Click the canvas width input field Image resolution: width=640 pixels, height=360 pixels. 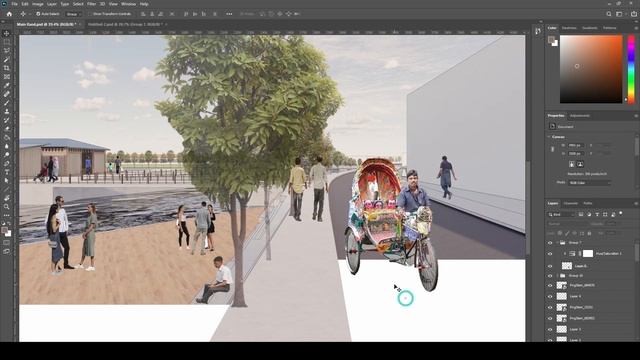pyautogui.click(x=576, y=145)
